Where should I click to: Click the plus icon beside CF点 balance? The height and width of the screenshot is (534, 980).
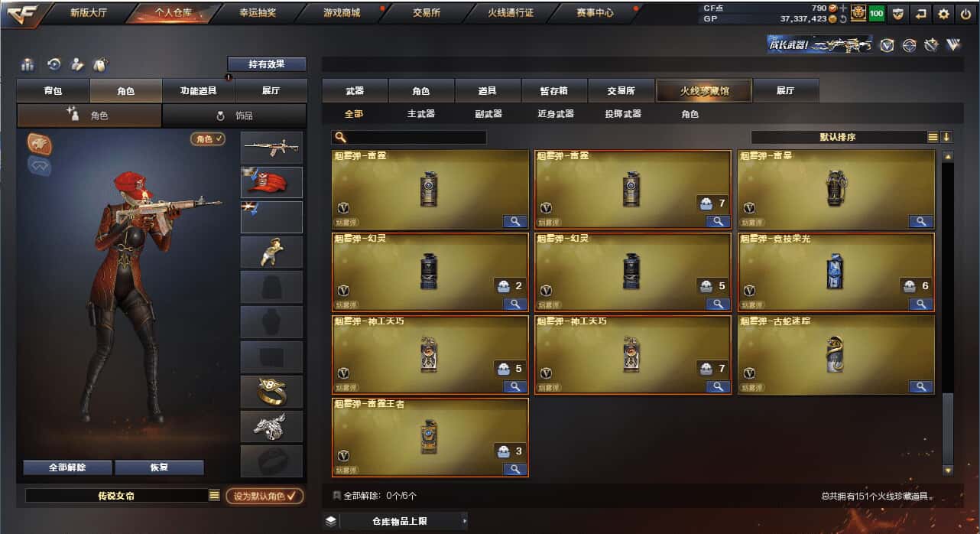[842, 8]
